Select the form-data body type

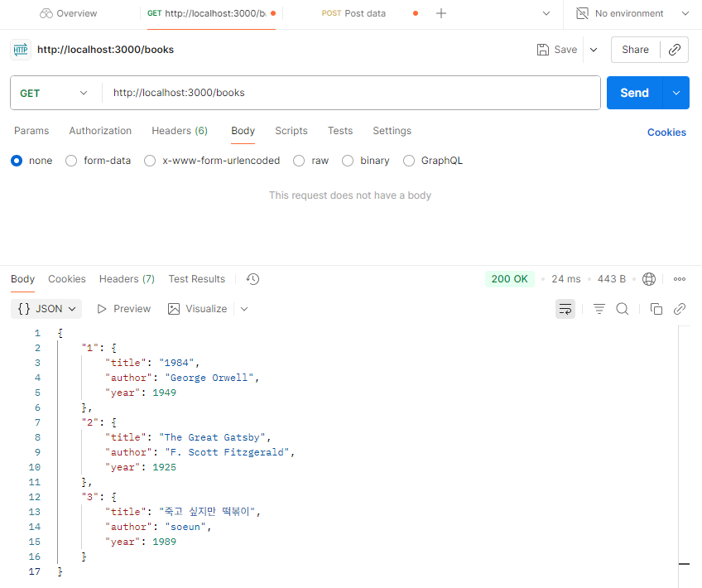click(71, 161)
